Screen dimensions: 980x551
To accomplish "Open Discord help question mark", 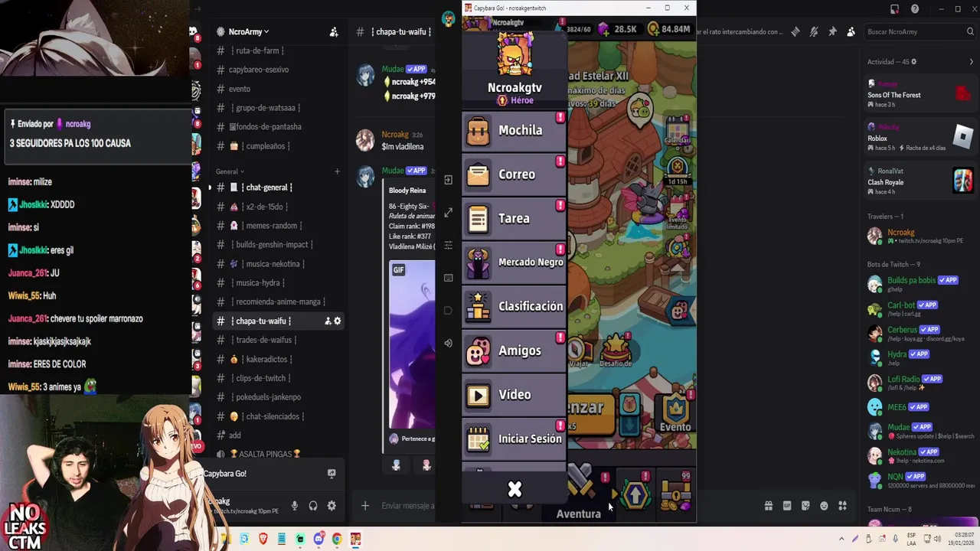I will 915,9.
